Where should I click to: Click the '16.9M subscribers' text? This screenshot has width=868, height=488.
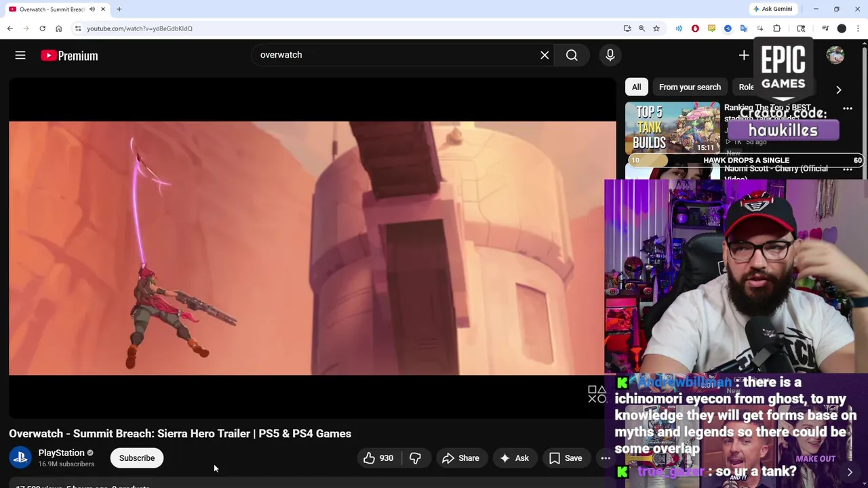[x=66, y=464]
